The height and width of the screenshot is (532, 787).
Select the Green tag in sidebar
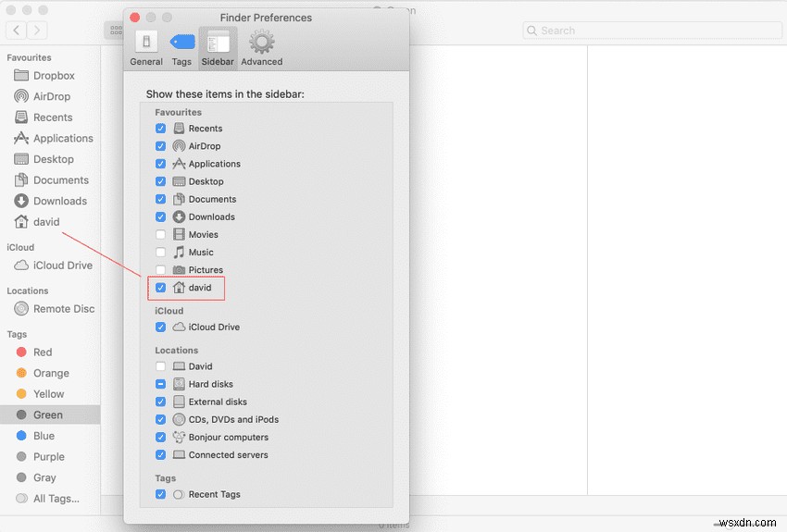pyautogui.click(x=50, y=415)
